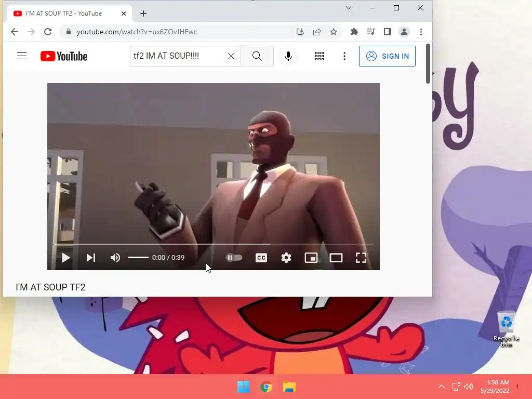Open Windows Start menu
The width and height of the screenshot is (532, 399).
tap(243, 387)
